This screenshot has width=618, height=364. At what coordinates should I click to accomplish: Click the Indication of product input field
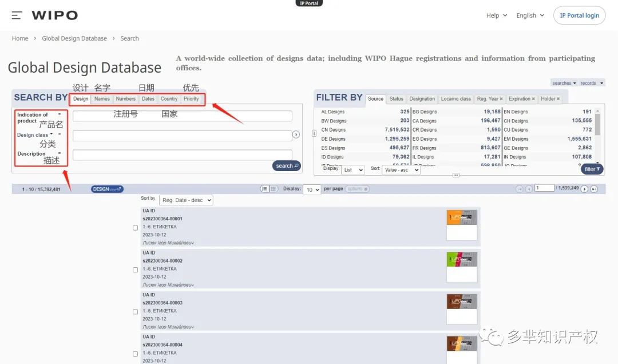coord(183,116)
